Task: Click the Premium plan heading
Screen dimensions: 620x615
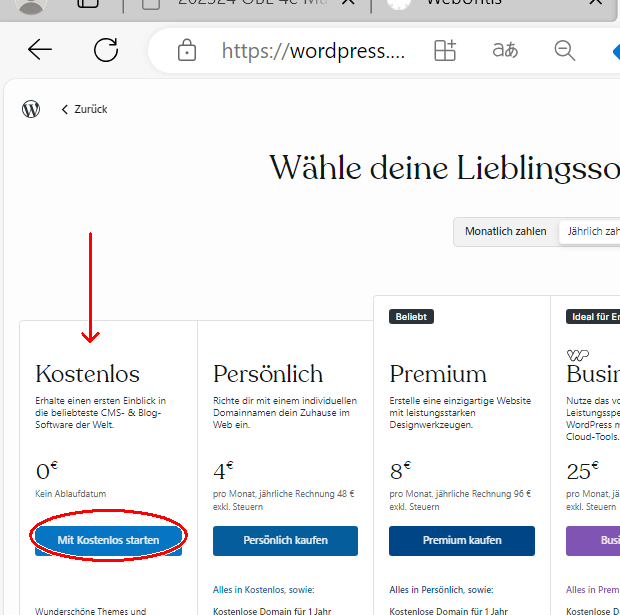Action: click(x=438, y=374)
